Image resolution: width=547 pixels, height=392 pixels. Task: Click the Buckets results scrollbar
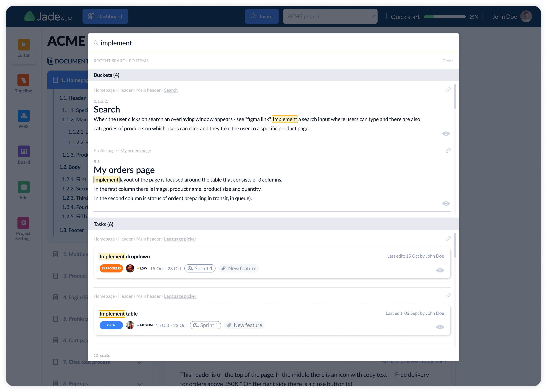(455, 97)
